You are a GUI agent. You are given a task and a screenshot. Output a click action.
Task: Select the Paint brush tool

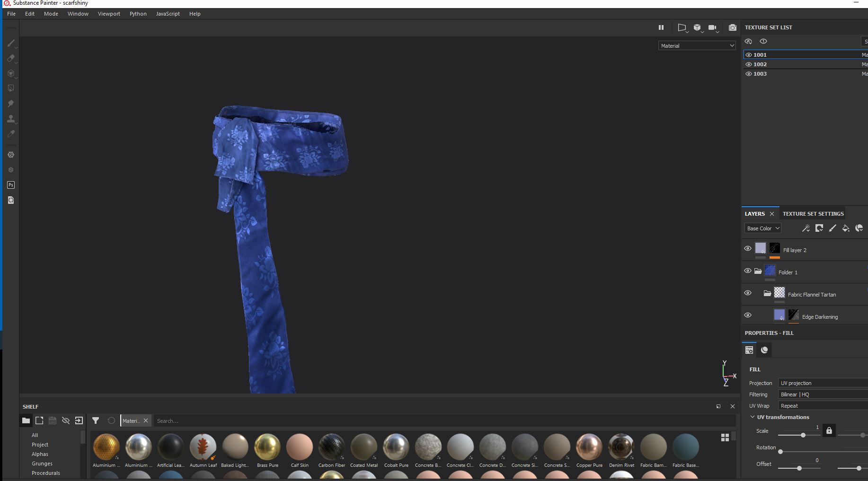pyautogui.click(x=11, y=44)
